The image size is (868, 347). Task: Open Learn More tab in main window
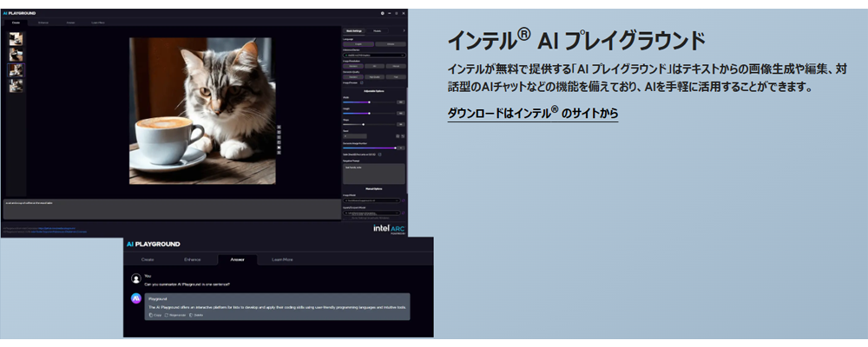tap(97, 23)
